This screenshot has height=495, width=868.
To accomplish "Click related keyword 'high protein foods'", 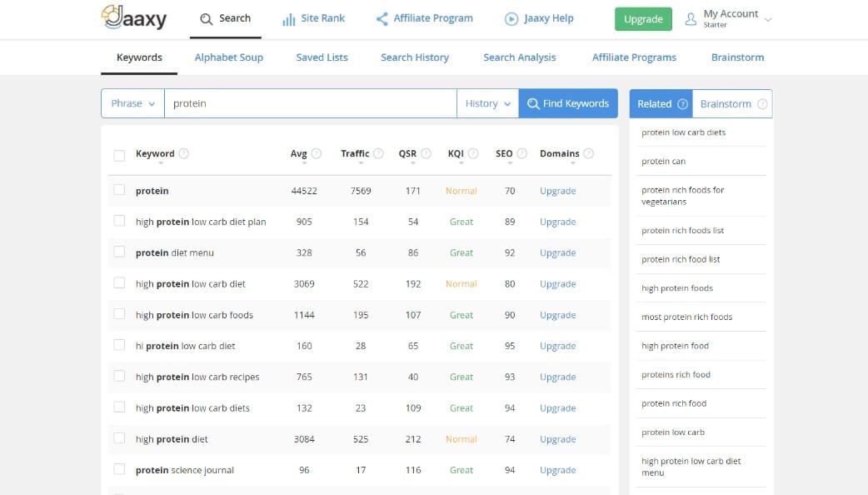I will 677,288.
